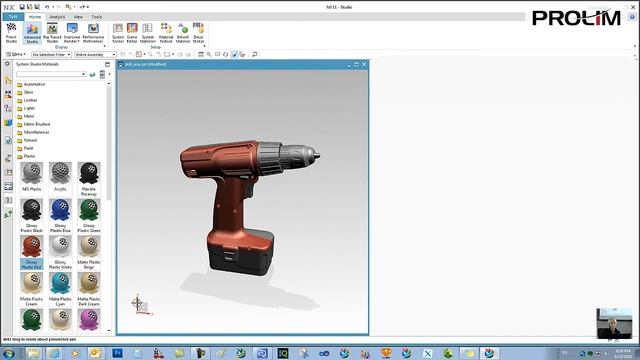This screenshot has width=640, height=360.
Task: Expand the Lights materials folder
Action: (x=26, y=108)
